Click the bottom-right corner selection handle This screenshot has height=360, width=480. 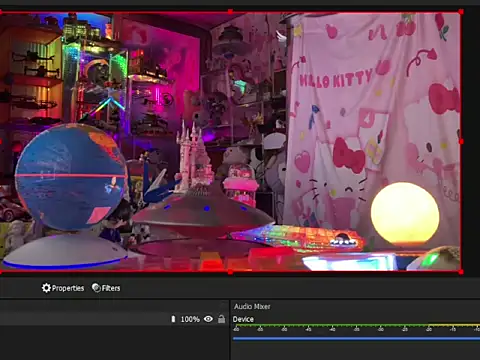[461, 272]
